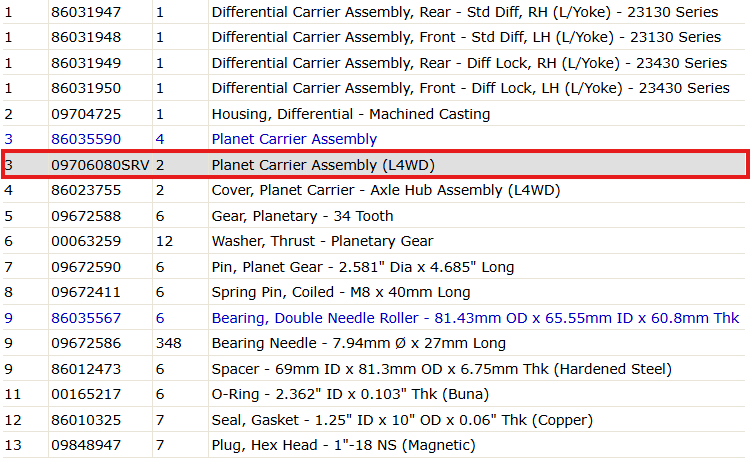
Task: Click part number 86031948
Action: (x=86, y=37)
